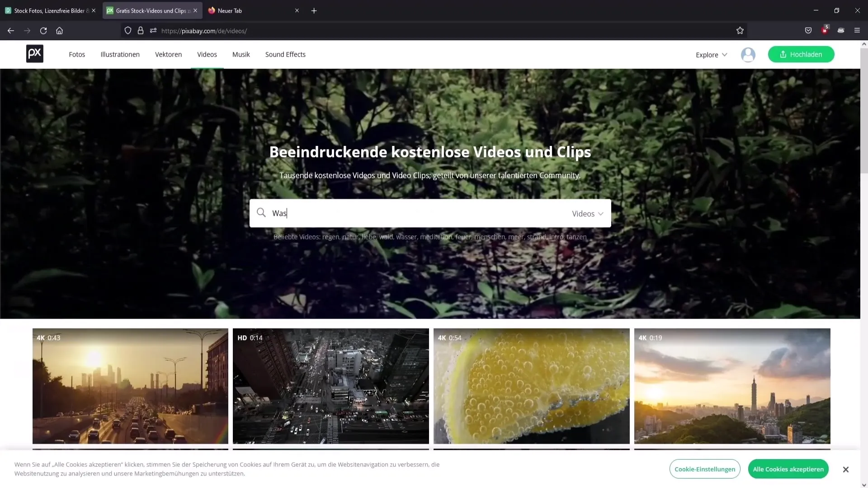This screenshot has width=868, height=488.
Task: Click the shield security icon in address bar
Action: (128, 31)
